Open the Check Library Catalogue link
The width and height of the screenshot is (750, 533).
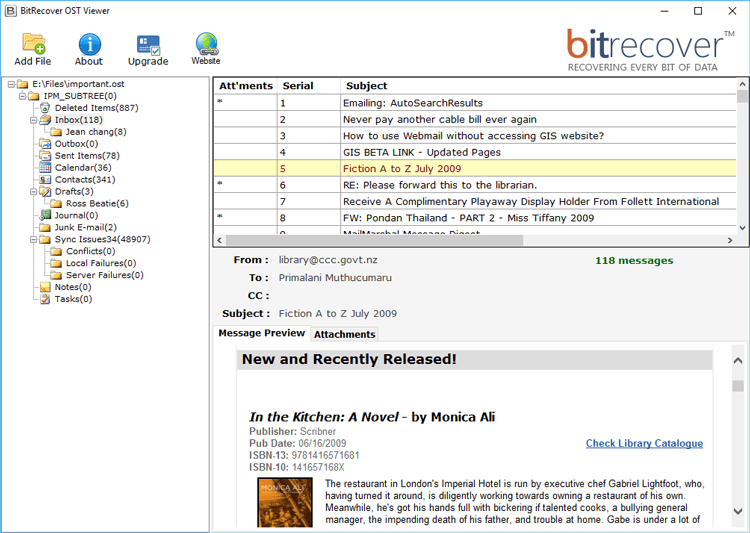(644, 443)
